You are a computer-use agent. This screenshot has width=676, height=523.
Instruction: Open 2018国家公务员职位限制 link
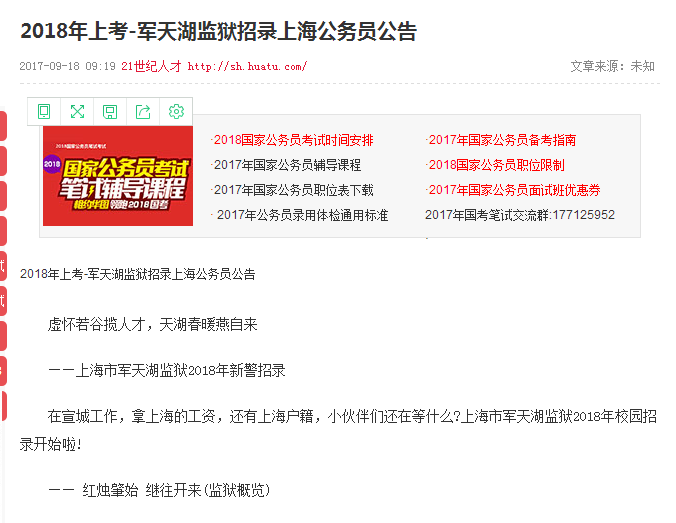496,165
